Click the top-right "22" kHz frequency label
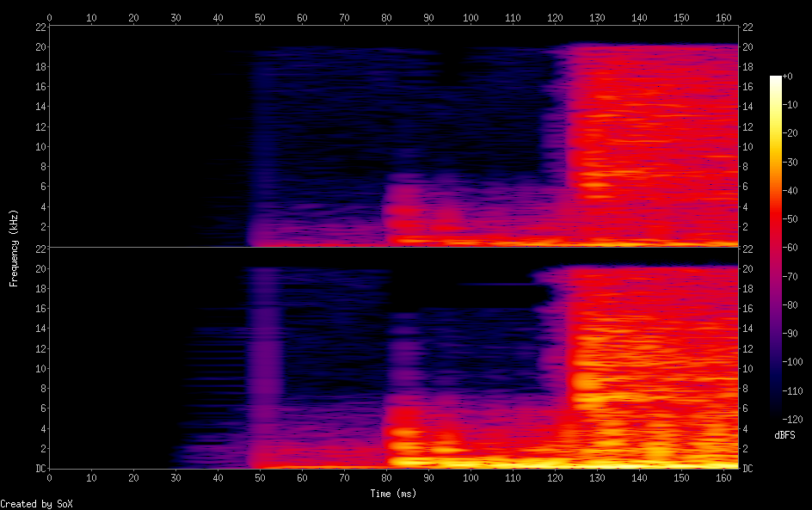 coord(747,28)
